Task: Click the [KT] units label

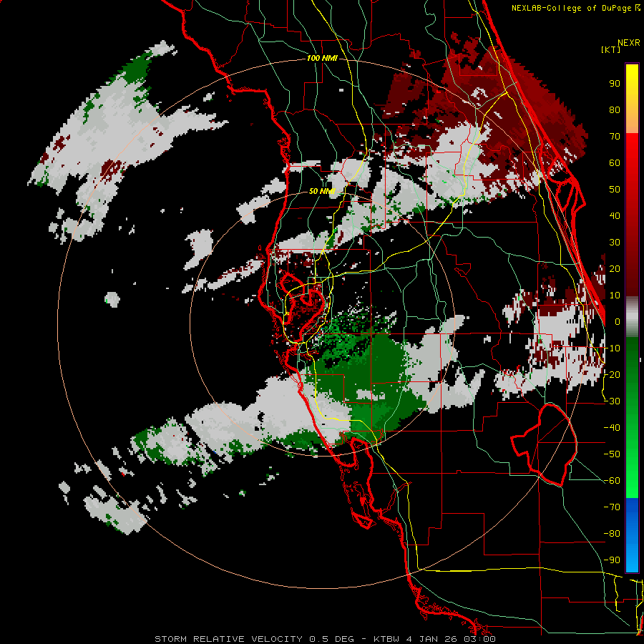Action: click(610, 49)
